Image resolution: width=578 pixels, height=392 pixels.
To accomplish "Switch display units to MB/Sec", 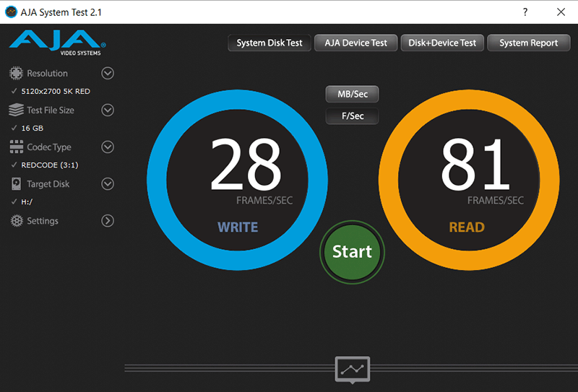I will (353, 94).
